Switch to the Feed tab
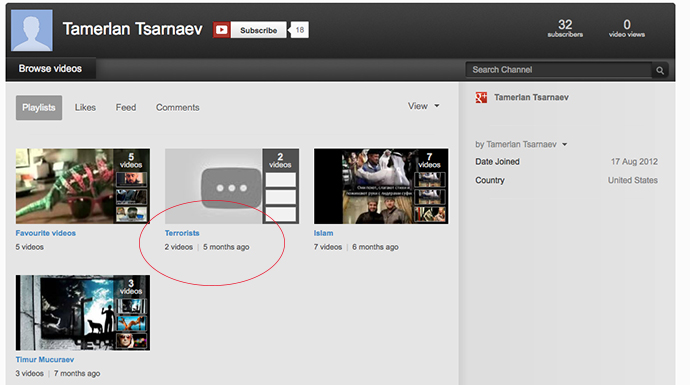 click(x=126, y=107)
